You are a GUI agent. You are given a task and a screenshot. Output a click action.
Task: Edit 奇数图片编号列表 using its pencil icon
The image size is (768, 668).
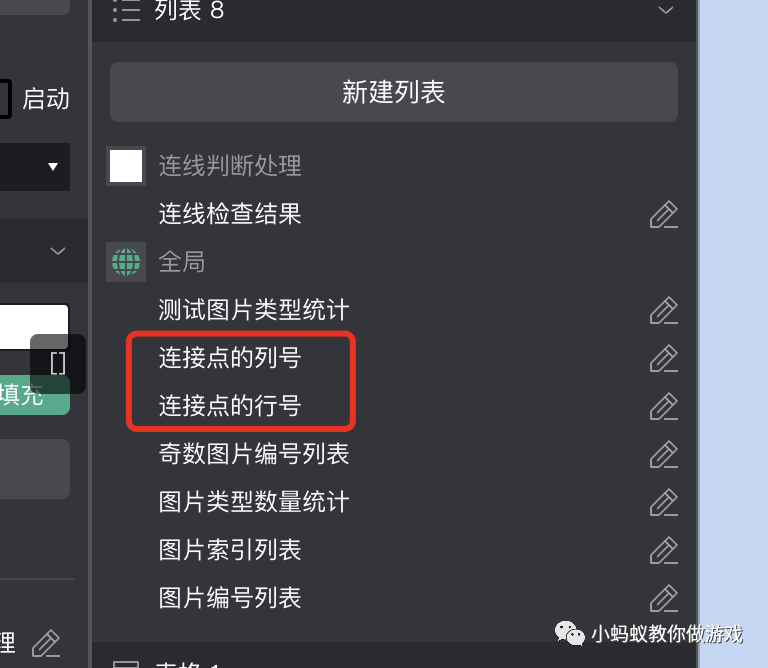tap(664, 454)
